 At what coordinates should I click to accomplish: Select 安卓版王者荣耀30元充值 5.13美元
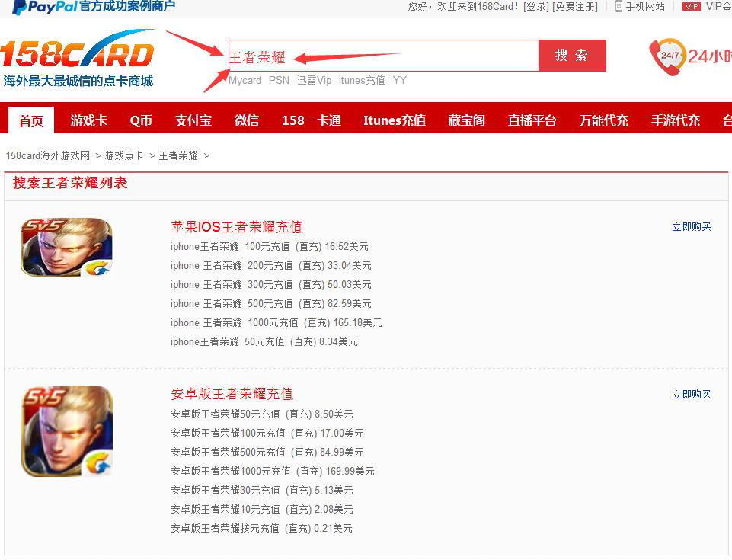(x=262, y=491)
